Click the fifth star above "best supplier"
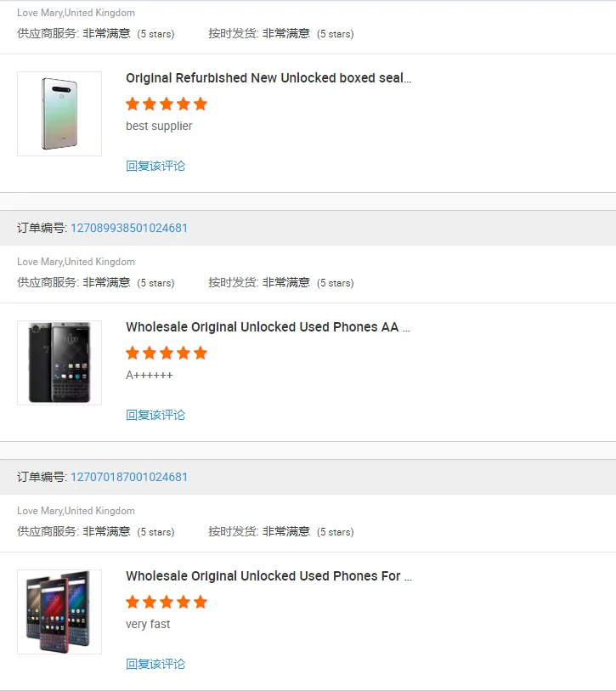Viewport: 616px width, 691px height. pyautogui.click(x=201, y=105)
